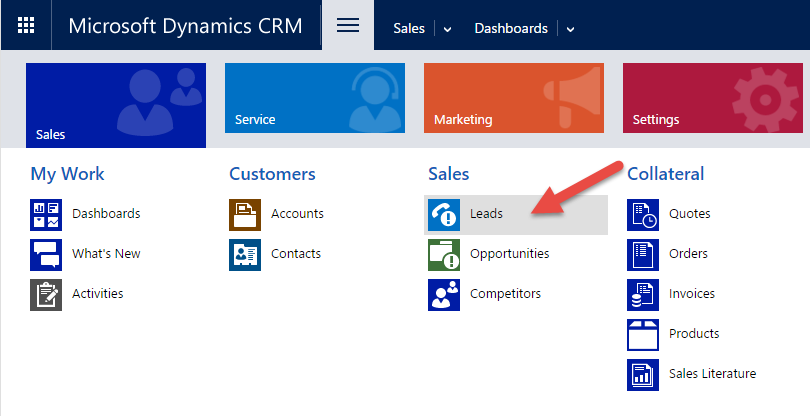Toggle the hamburger navigation menu
The image size is (810, 416).
coord(347,26)
